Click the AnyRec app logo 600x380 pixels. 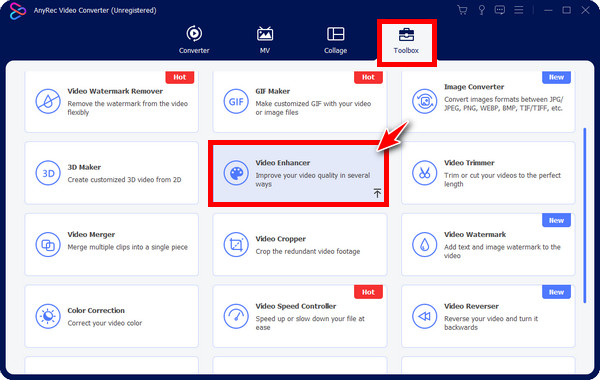(18, 11)
